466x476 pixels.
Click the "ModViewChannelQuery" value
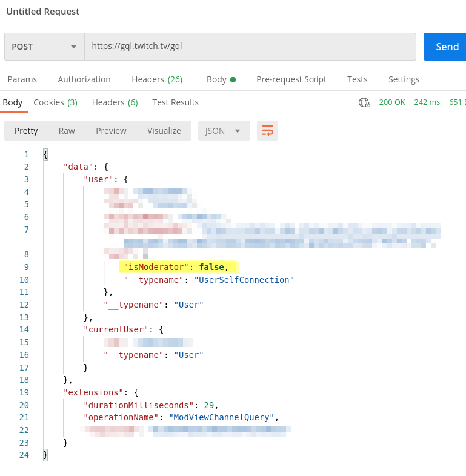[221, 418]
